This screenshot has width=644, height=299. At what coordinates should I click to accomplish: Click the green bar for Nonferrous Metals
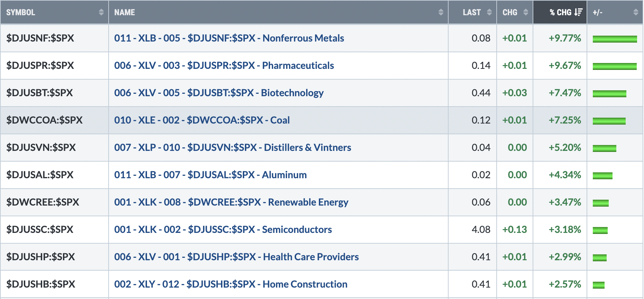click(x=615, y=39)
